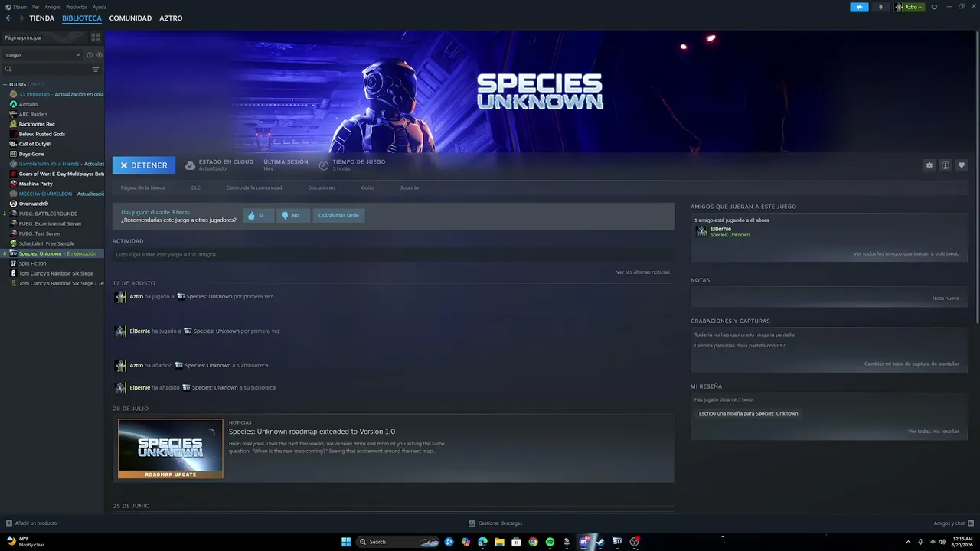The width and height of the screenshot is (980, 551).
Task: Show game information panel
Action: coord(946,165)
